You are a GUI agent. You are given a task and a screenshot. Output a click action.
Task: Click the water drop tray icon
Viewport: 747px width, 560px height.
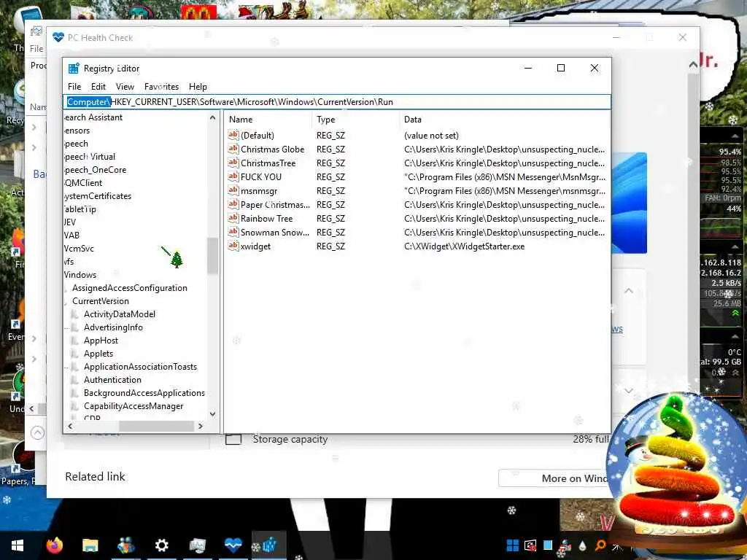click(x=583, y=545)
